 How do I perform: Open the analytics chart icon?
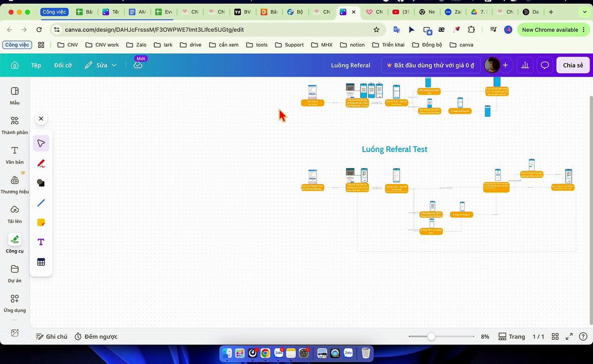click(525, 65)
